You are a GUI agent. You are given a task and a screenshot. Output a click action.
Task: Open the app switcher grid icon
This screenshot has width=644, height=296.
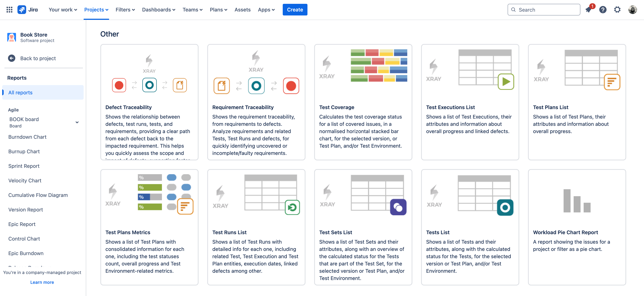point(9,9)
